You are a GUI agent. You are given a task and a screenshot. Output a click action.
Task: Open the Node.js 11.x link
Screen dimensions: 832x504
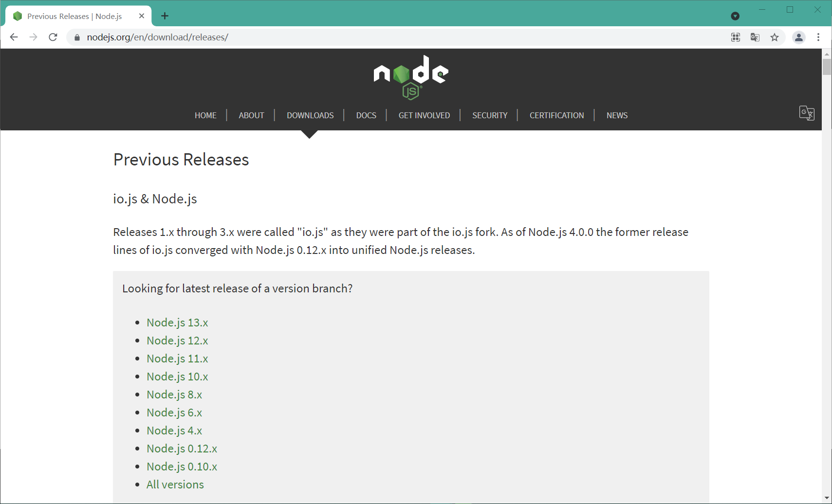click(177, 359)
